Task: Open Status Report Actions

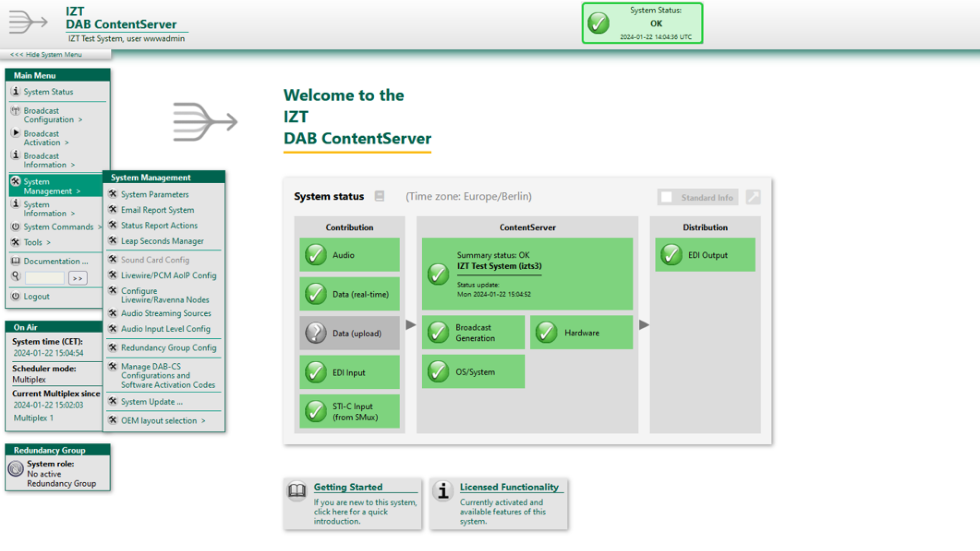Action: click(x=159, y=225)
